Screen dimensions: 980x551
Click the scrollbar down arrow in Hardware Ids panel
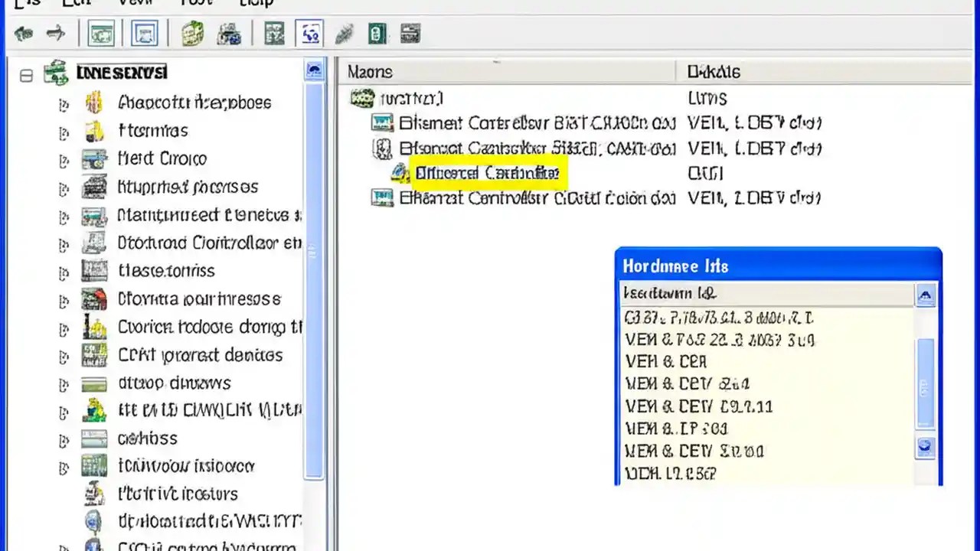(x=925, y=447)
